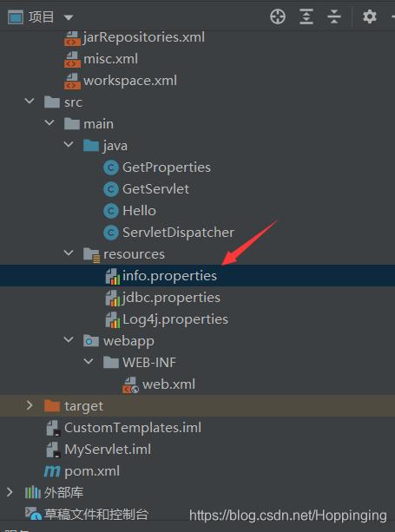Click the info.properties file icon
The image size is (395, 532).
pyautogui.click(x=113, y=277)
